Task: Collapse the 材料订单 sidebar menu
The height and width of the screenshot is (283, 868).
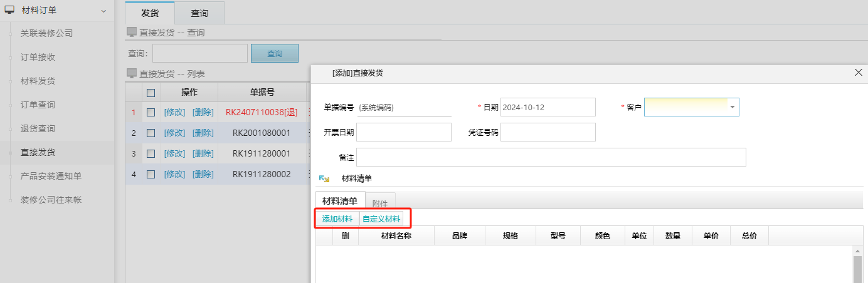Action: pyautogui.click(x=103, y=10)
